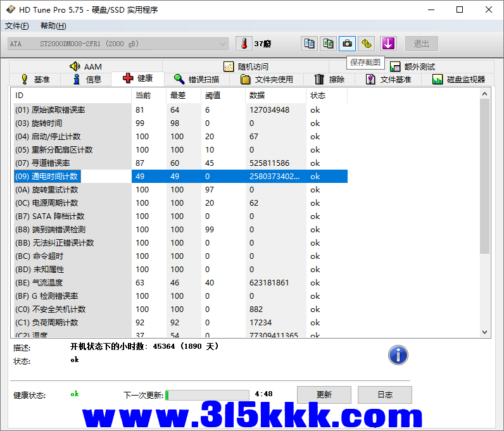
Task: Open the AAM tab
Action: (85, 66)
